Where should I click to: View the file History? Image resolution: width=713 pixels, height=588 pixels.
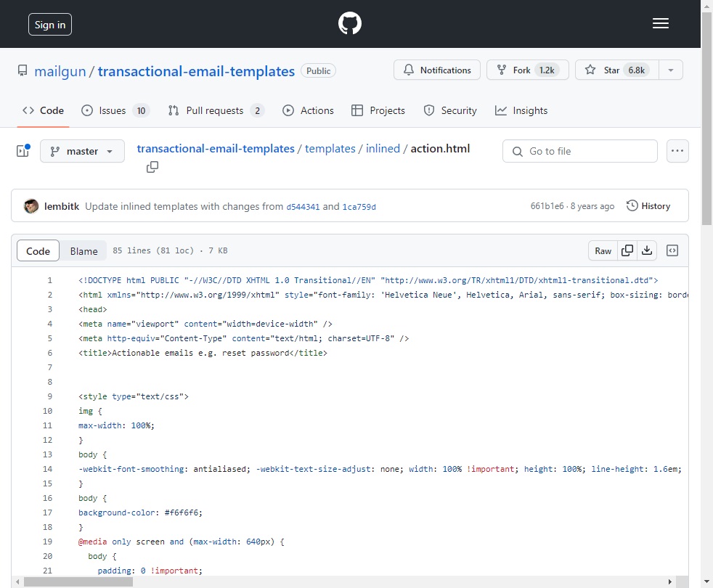coord(648,205)
